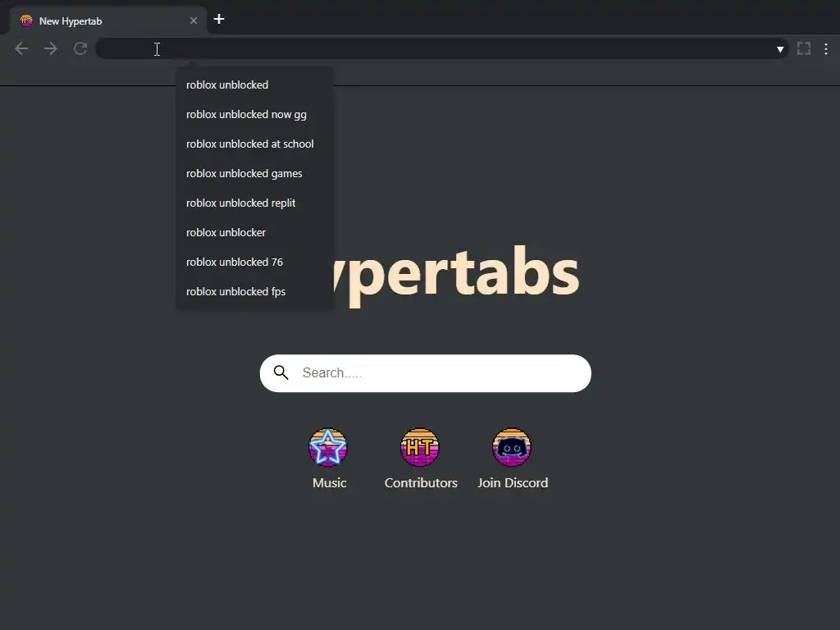Viewport: 840px width, 630px height.
Task: Click the Hypertab favicon on the tab
Action: point(26,21)
